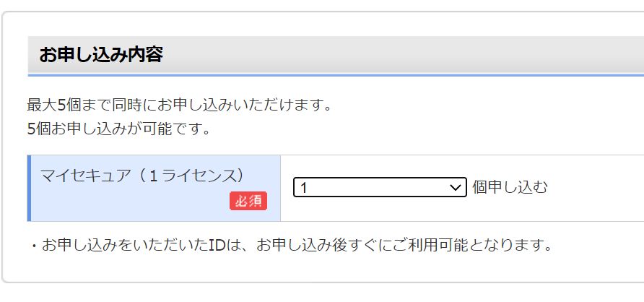Click the selected value 1 in combo box

coord(303,188)
